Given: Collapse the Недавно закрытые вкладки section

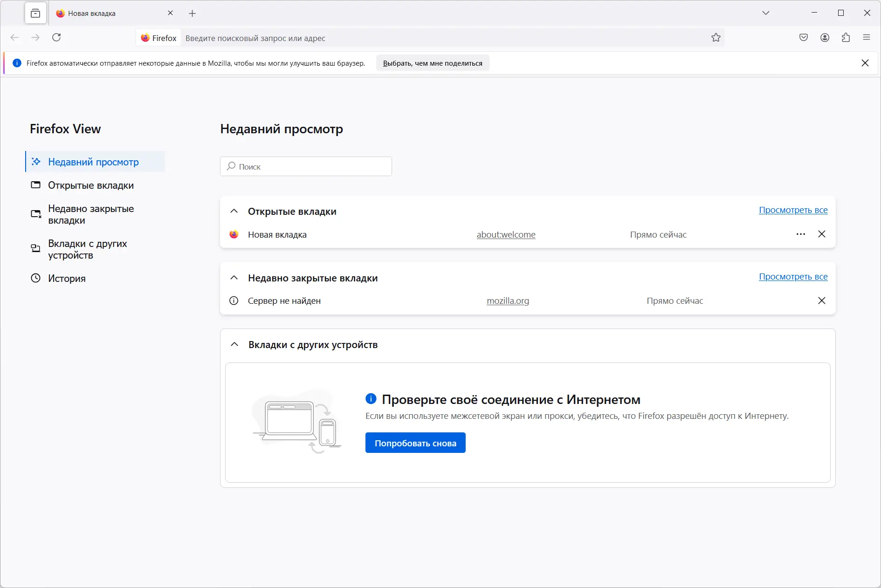Looking at the screenshot, I should click(x=234, y=278).
